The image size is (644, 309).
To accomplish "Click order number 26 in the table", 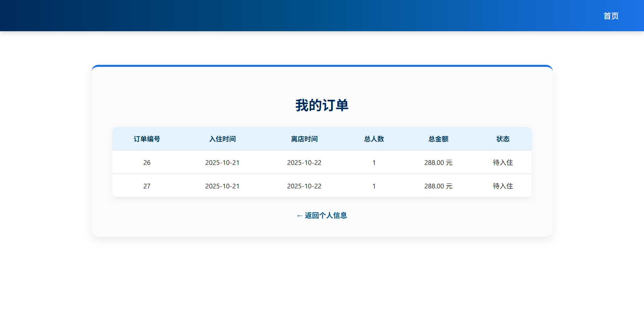I will (x=147, y=163).
